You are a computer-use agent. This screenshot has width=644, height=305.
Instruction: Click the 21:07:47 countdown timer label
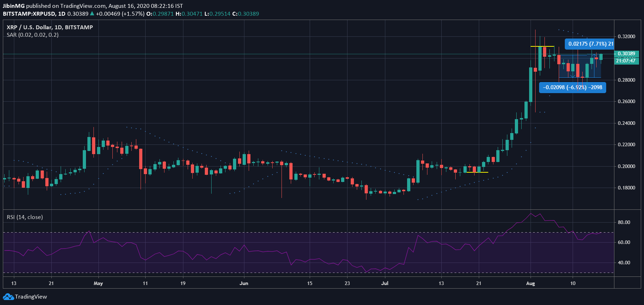[627, 61]
